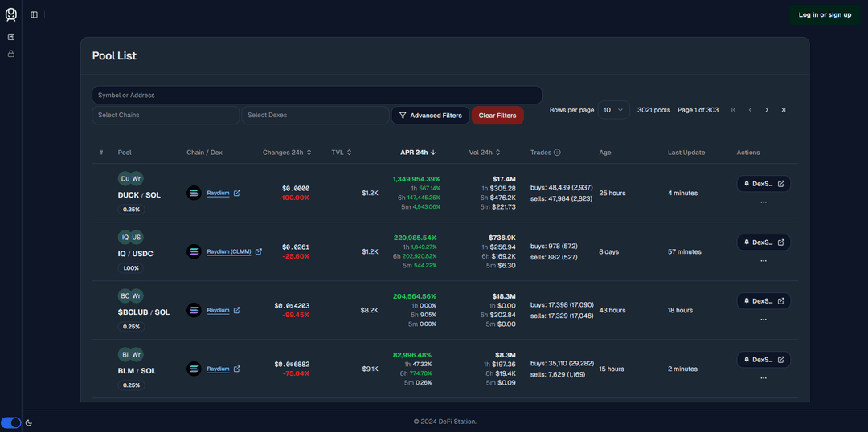Open the more options menu for IQ / USDC
This screenshot has height=432, width=868.
pos(764,260)
